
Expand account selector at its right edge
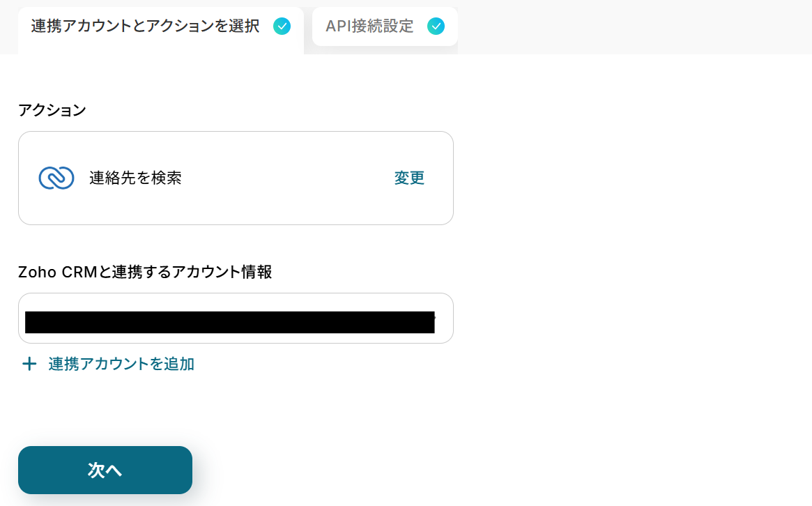(x=444, y=319)
